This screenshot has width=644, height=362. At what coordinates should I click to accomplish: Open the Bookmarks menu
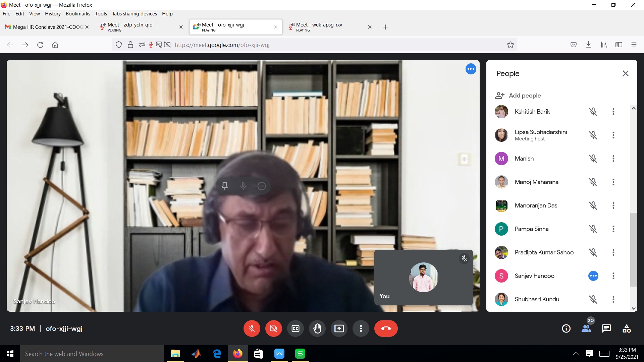coord(78,14)
